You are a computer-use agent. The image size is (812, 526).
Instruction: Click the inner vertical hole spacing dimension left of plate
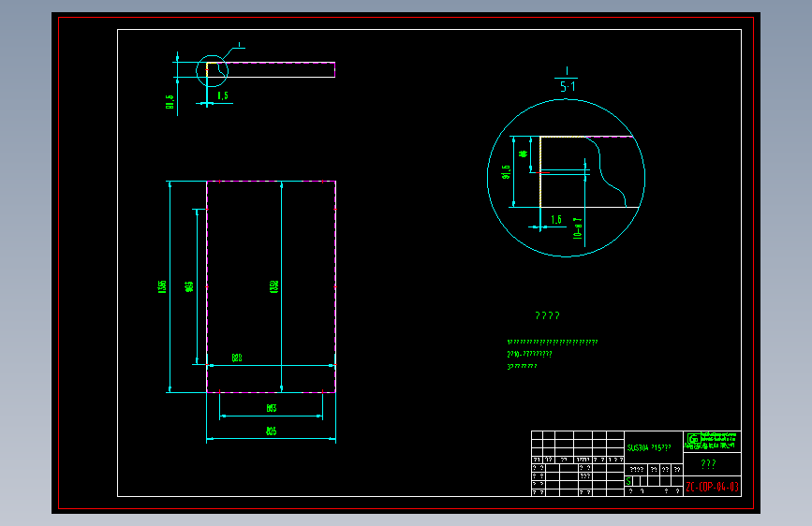click(x=189, y=286)
